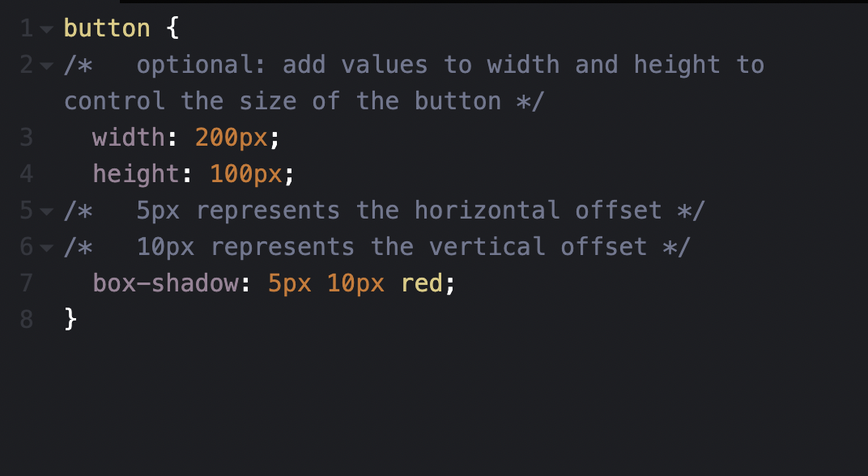Select line number 7 in the gutter
Viewport: 868px width, 476px height.
click(x=26, y=283)
